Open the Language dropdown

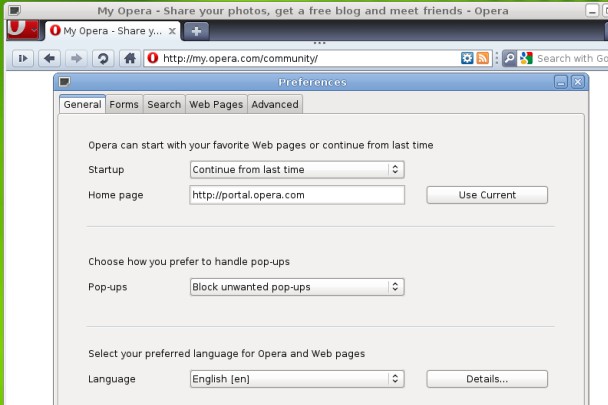(297, 379)
